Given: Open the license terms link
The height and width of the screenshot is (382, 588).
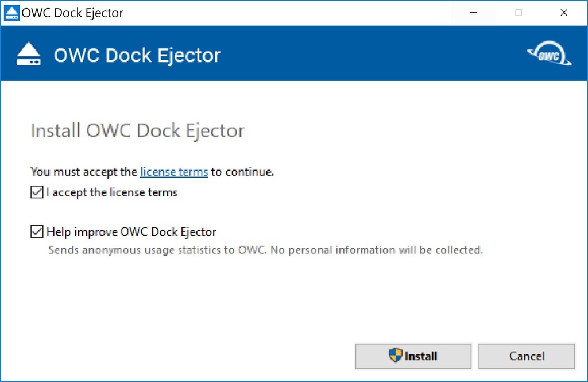Looking at the screenshot, I should (x=174, y=172).
